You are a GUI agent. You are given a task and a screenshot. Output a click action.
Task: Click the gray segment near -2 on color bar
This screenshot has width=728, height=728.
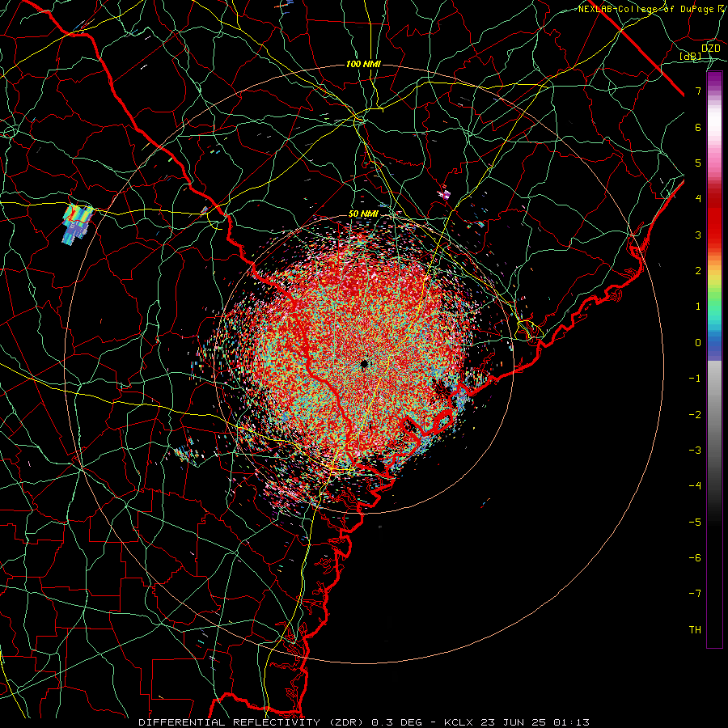[x=714, y=415]
